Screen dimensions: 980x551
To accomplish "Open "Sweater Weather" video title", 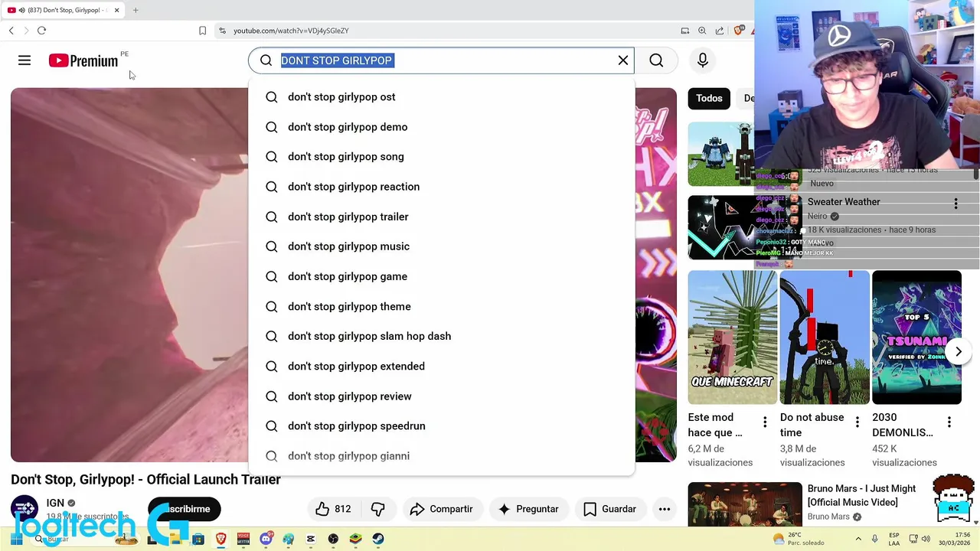I will (x=844, y=202).
